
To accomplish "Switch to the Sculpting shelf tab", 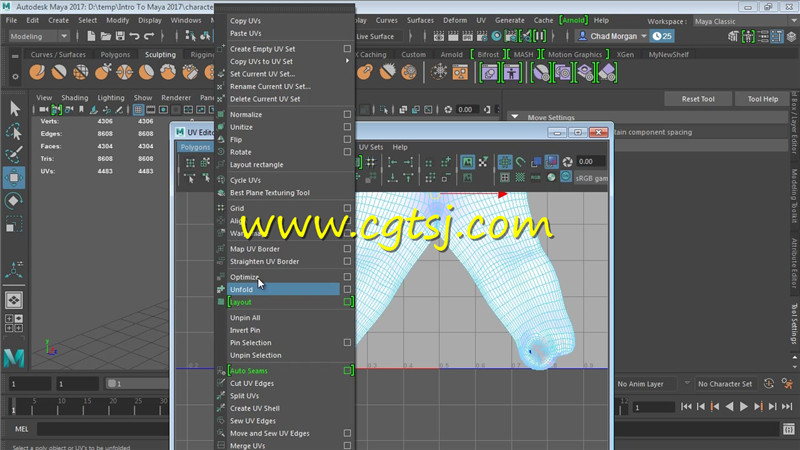I will [x=160, y=55].
